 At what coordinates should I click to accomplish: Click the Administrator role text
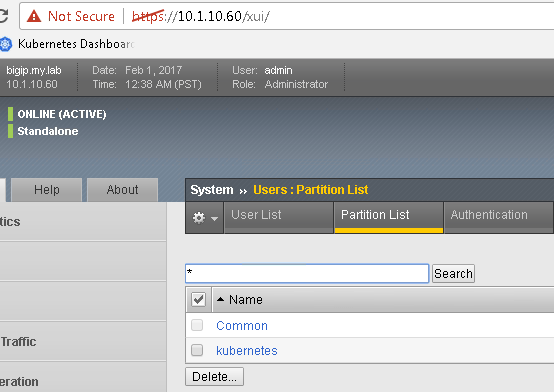pos(296,84)
